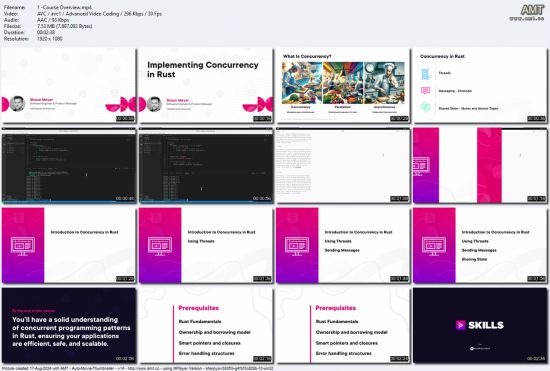Open the 'Implementing Concurrency in Rust' title thumbnail
The image size is (550, 371).
206,86
